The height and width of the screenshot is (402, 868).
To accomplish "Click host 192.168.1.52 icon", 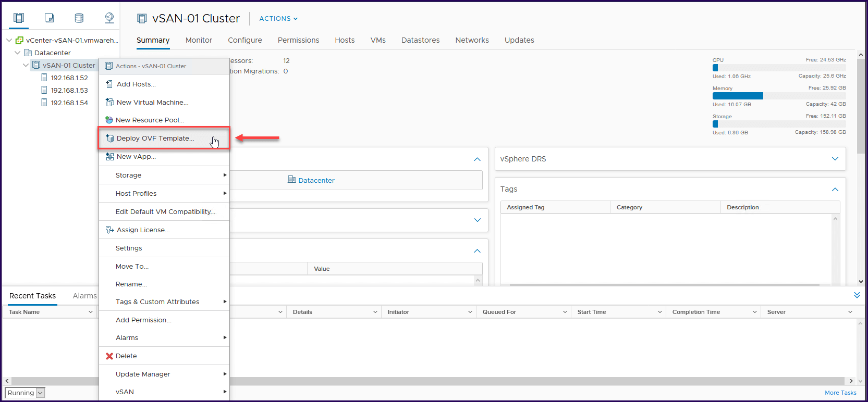I will coord(44,78).
